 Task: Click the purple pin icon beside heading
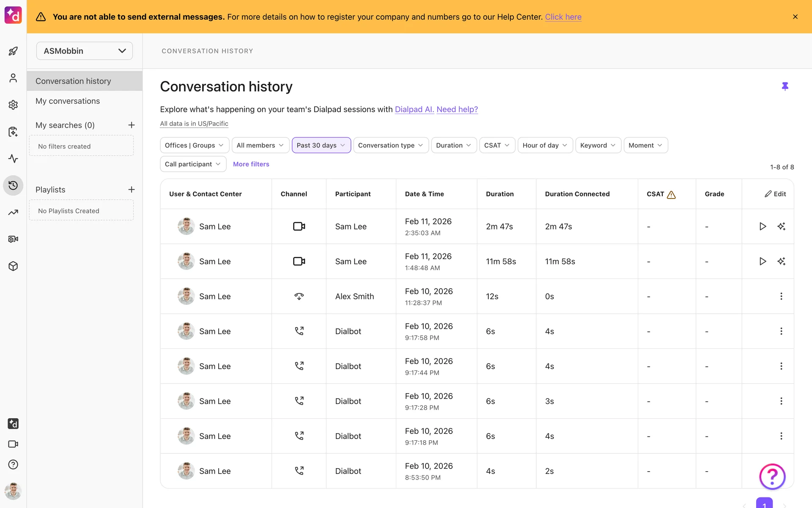(x=785, y=86)
